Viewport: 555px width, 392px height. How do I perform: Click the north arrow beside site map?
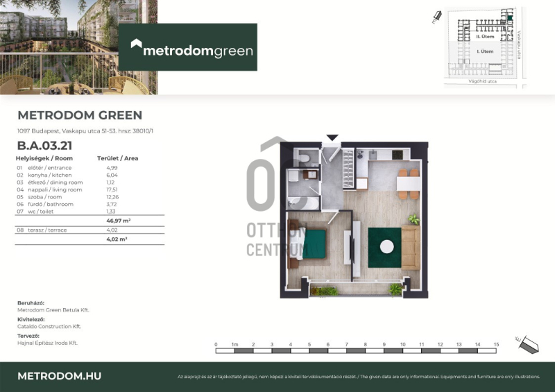click(437, 17)
